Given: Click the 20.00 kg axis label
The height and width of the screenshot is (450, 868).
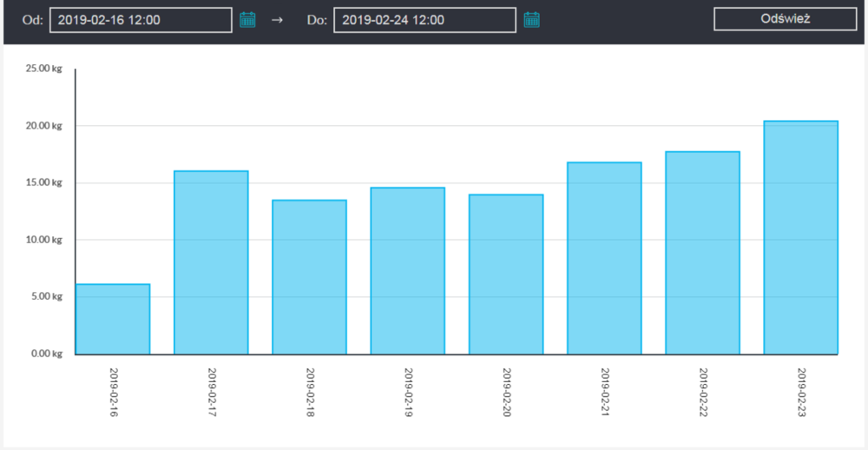Looking at the screenshot, I should tap(43, 126).
